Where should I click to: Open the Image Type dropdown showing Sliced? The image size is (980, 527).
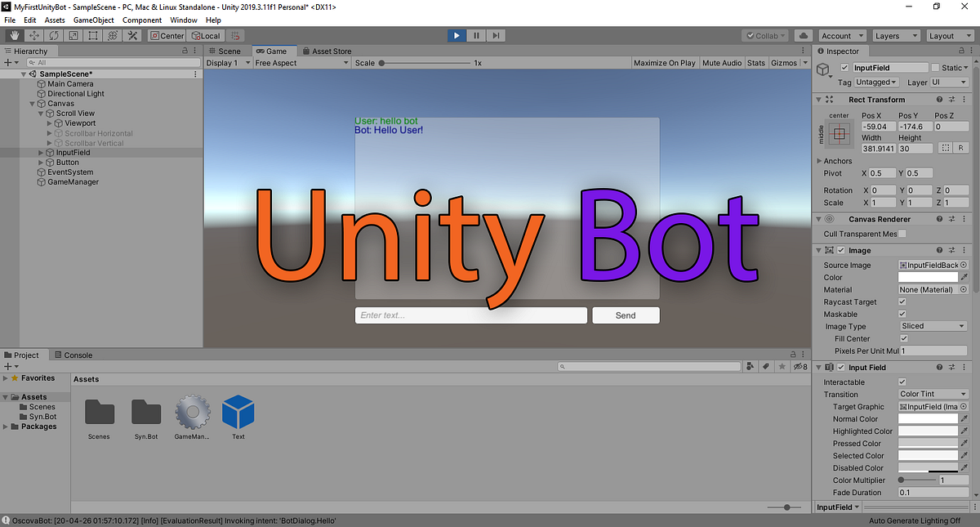(x=931, y=326)
